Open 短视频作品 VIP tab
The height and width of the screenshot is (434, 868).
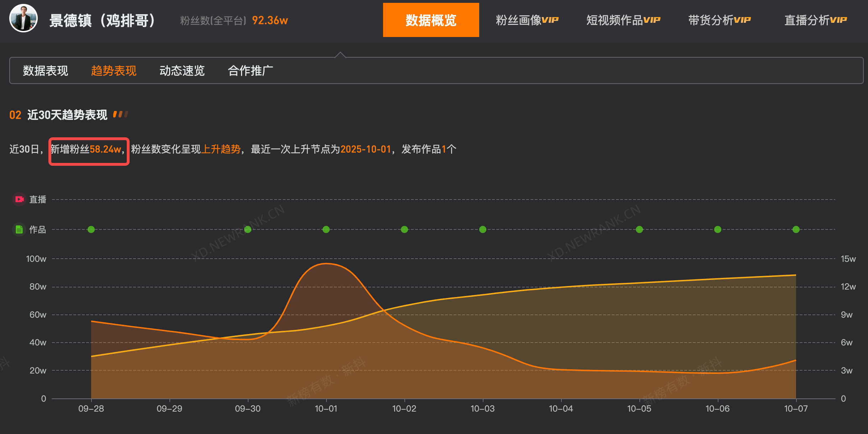623,20
